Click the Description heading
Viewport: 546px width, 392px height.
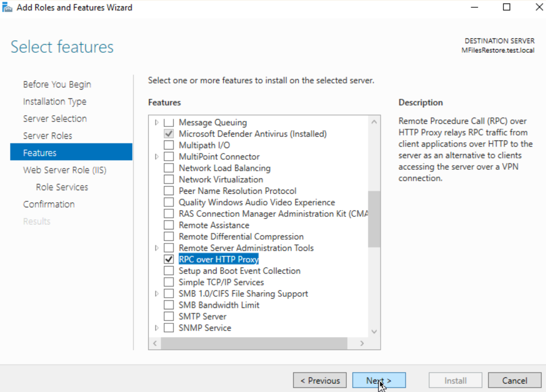point(421,103)
